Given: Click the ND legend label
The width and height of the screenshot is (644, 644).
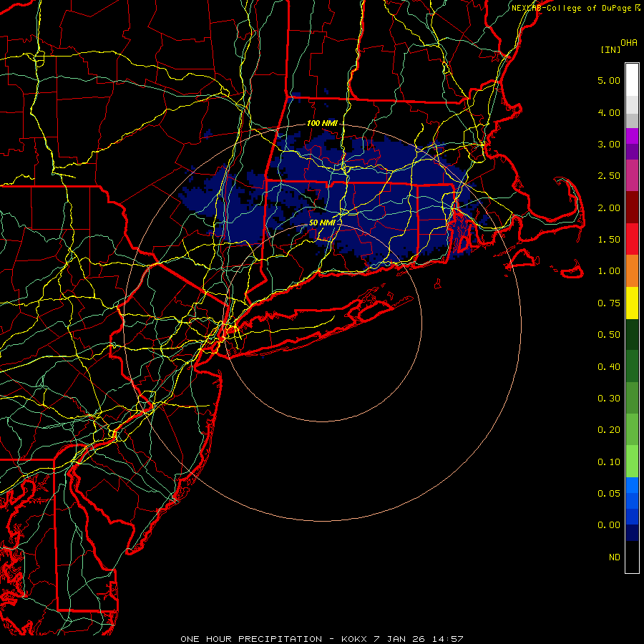Looking at the screenshot, I should pos(615,557).
